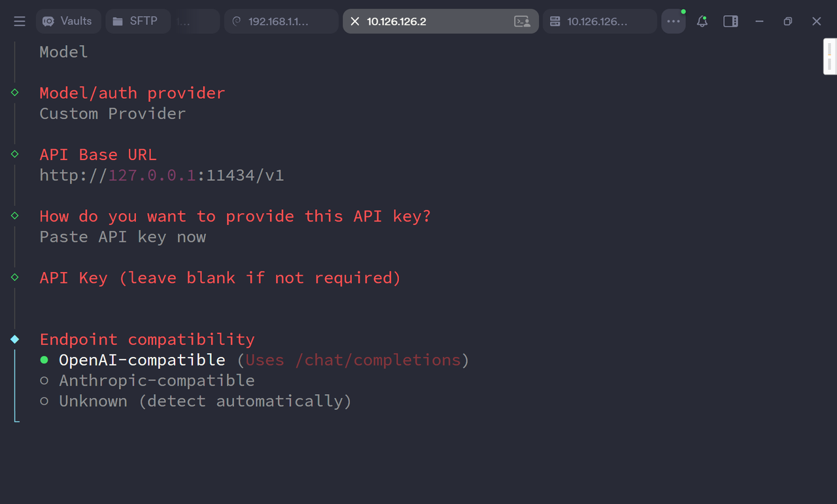Click the shell session icon in active tab
The width and height of the screenshot is (837, 504).
click(x=522, y=21)
